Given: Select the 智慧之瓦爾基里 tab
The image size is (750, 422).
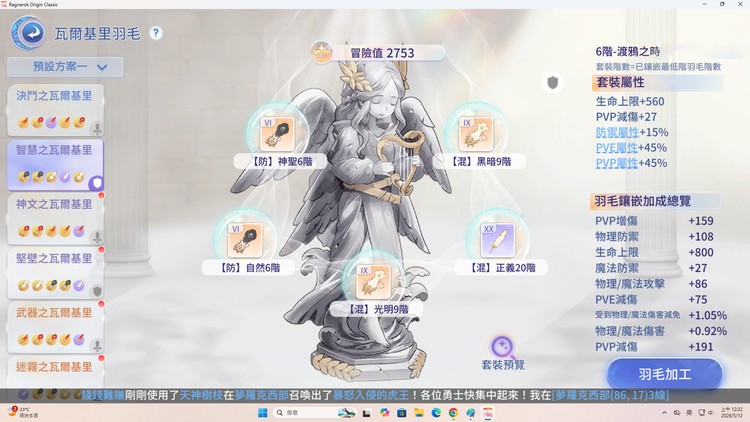Looking at the screenshot, I should [55, 164].
